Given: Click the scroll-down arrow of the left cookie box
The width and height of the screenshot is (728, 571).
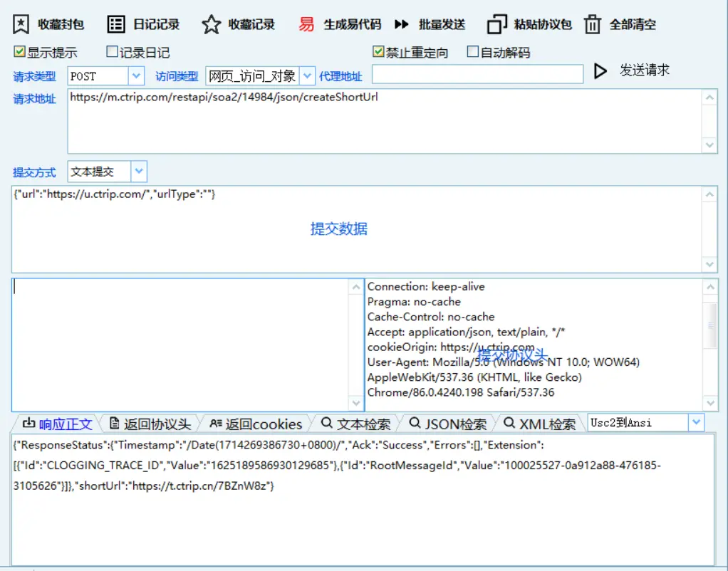Looking at the screenshot, I should click(356, 403).
